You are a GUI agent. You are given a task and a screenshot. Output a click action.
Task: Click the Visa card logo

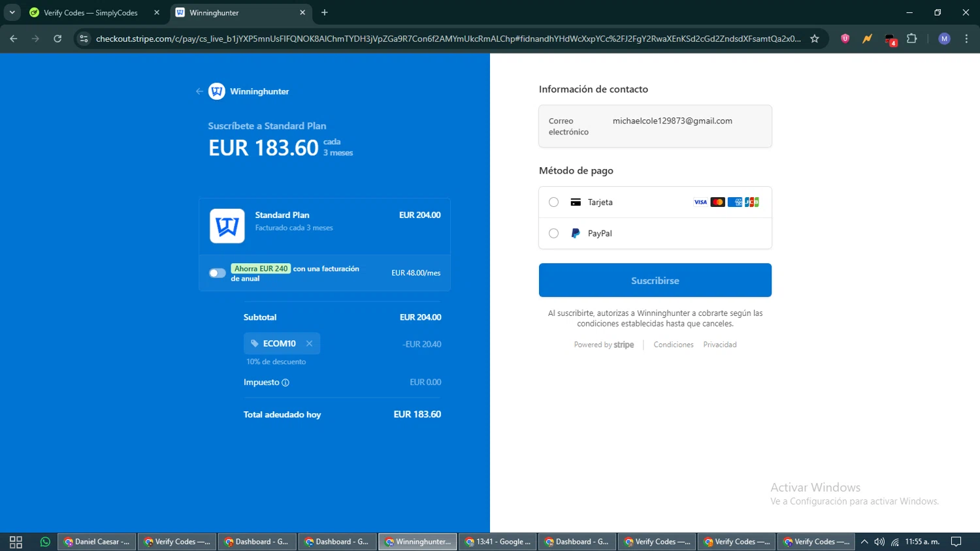click(700, 202)
